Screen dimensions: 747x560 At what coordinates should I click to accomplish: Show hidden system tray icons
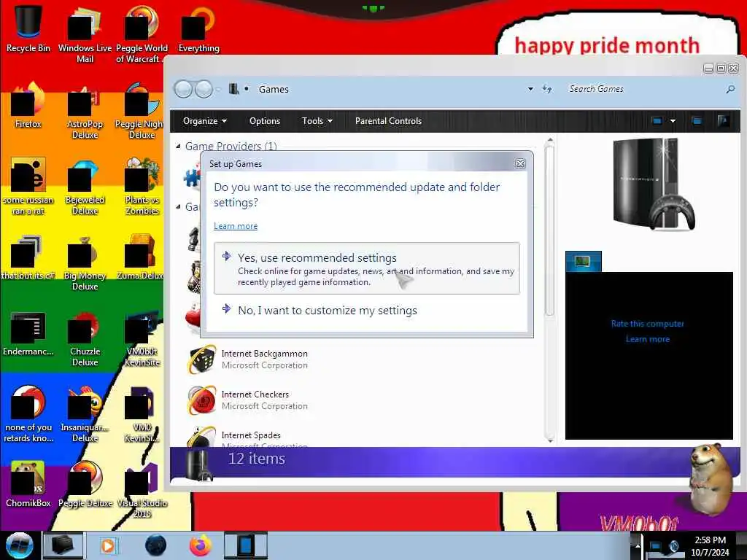tap(636, 545)
